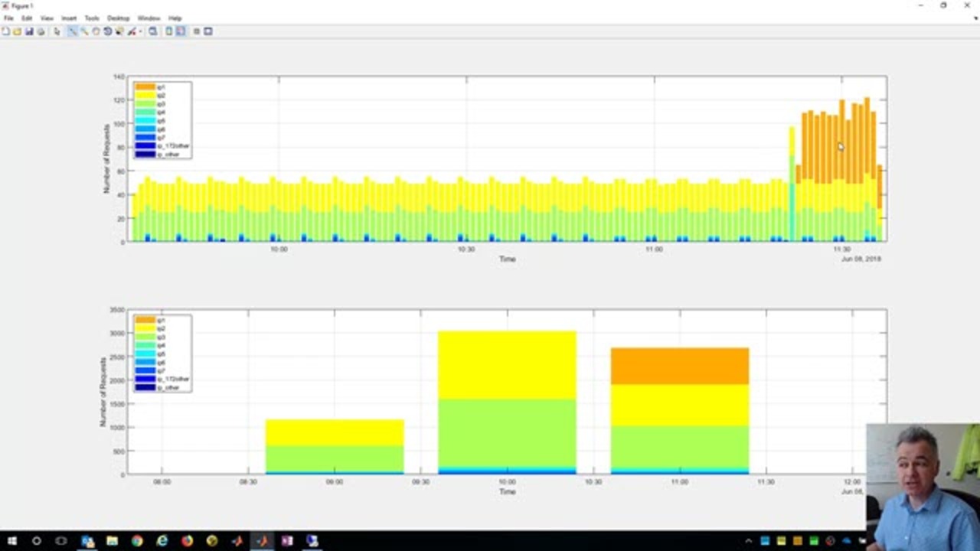Open the Tools menu
980x551 pixels.
[x=91, y=18]
